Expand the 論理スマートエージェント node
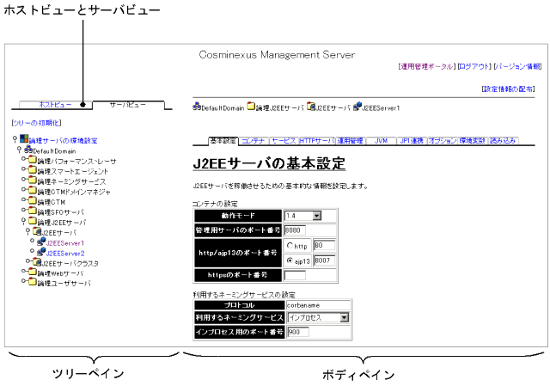 pos(24,169)
